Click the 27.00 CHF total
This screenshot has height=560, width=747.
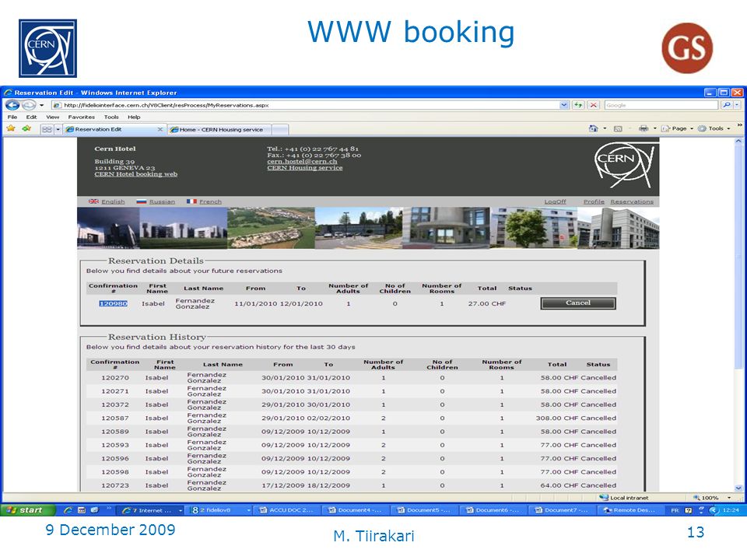[487, 304]
